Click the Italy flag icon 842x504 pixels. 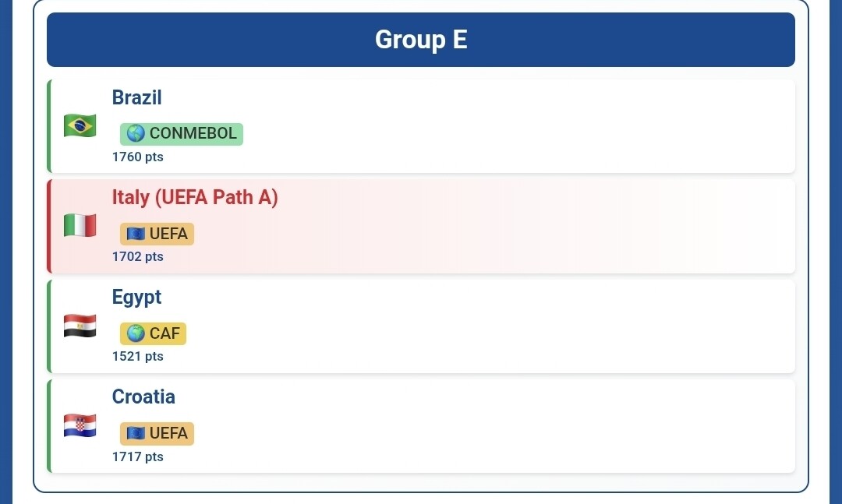80,226
